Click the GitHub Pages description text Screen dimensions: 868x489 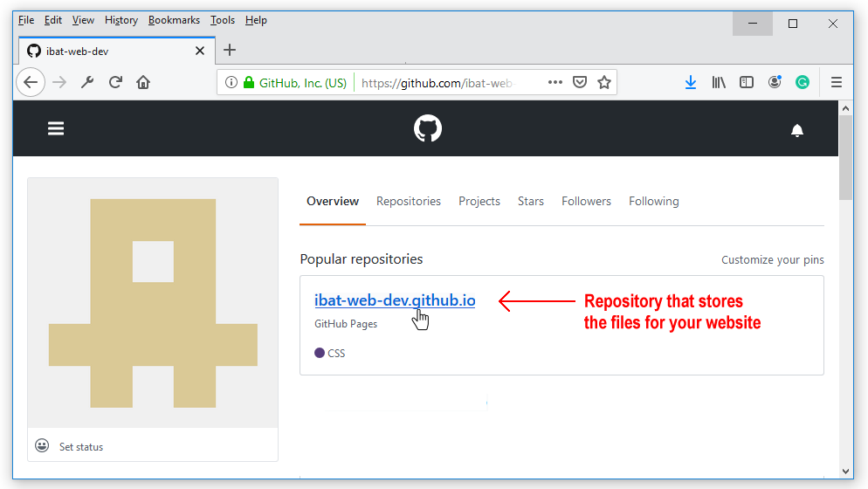pos(346,324)
